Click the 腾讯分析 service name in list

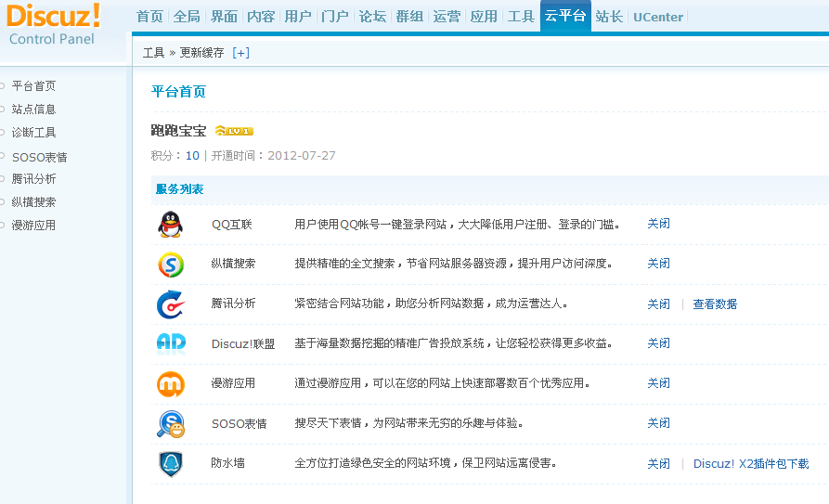pos(233,303)
